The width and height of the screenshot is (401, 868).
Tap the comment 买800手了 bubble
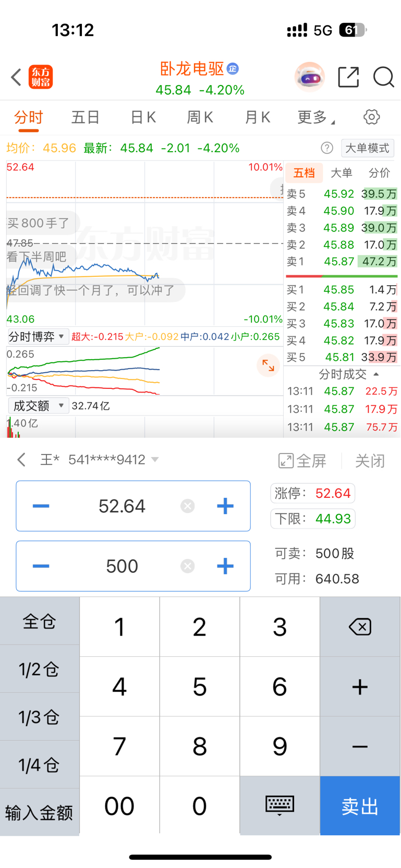pos(43,223)
